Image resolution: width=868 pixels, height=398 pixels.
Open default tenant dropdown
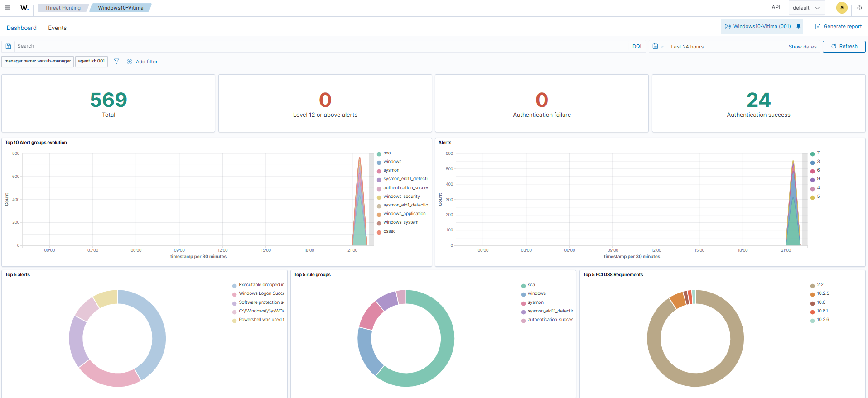pyautogui.click(x=806, y=8)
